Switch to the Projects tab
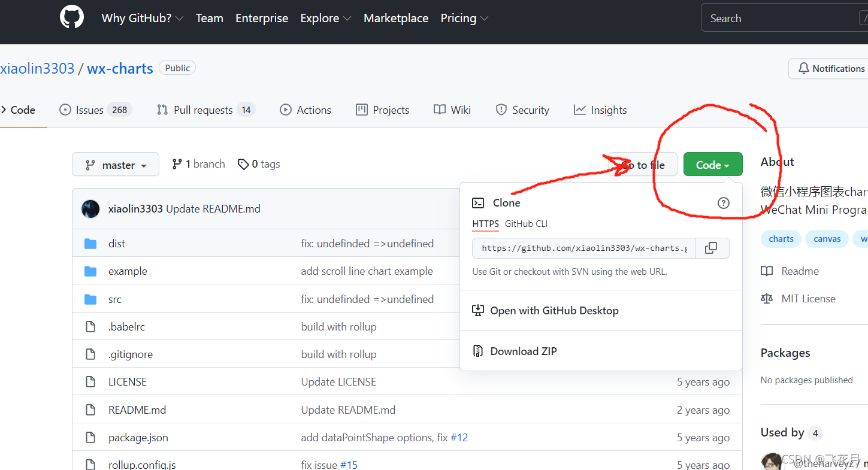Viewport: 868px width, 470px height. pyautogui.click(x=382, y=110)
